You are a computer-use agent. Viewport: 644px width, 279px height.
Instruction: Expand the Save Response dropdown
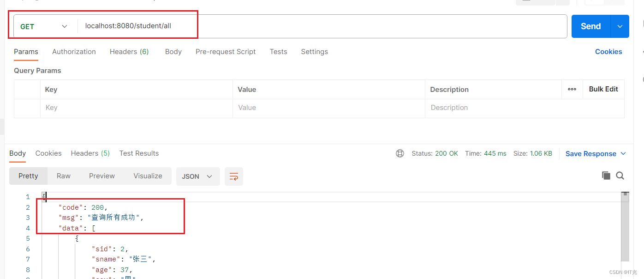click(624, 153)
